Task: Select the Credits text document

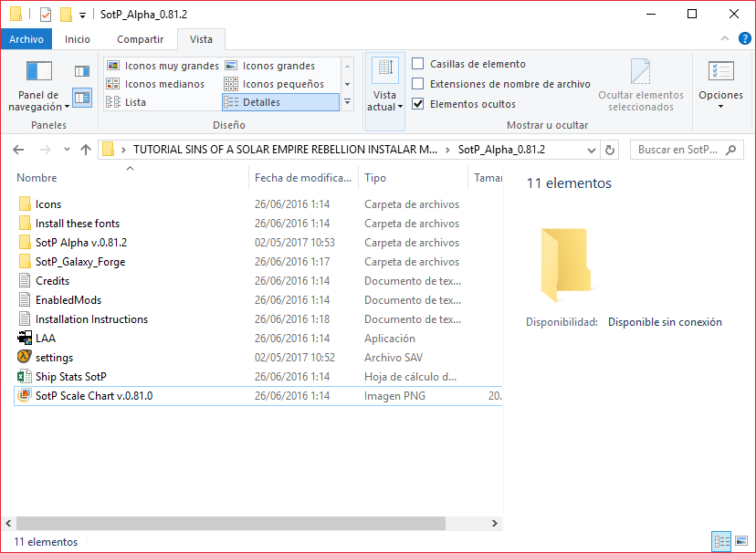Action: 258,281
